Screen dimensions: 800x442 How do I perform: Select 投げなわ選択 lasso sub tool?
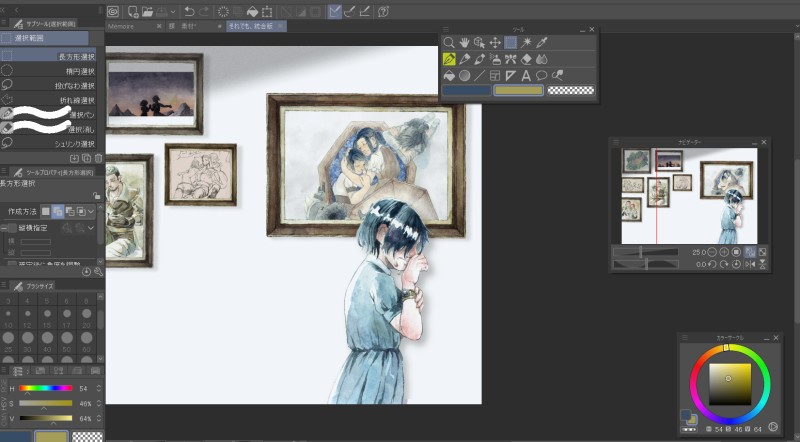click(49, 85)
